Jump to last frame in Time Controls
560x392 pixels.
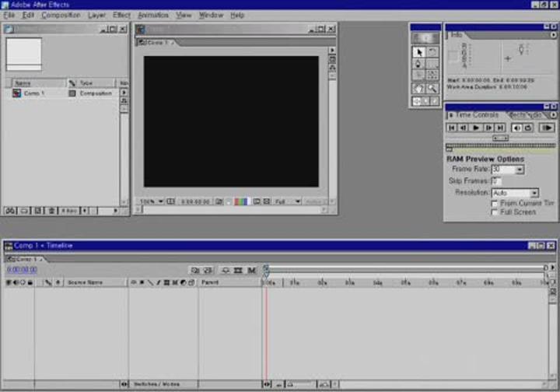[500, 128]
